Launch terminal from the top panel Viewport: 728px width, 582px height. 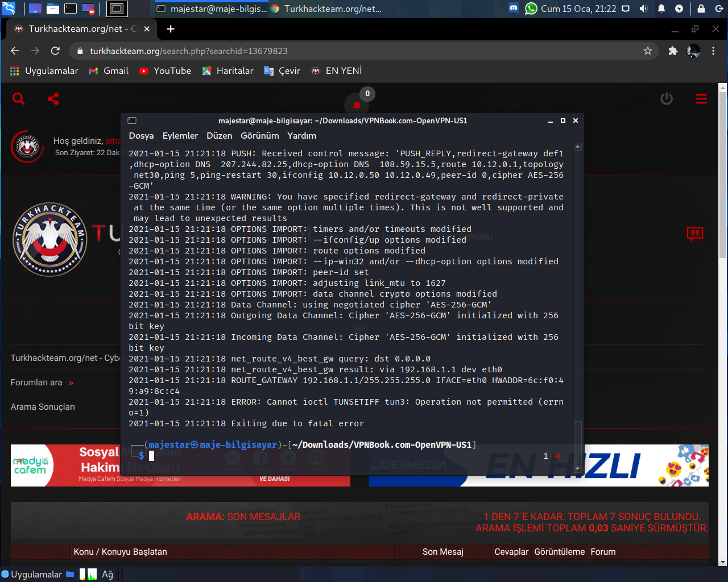(x=71, y=9)
